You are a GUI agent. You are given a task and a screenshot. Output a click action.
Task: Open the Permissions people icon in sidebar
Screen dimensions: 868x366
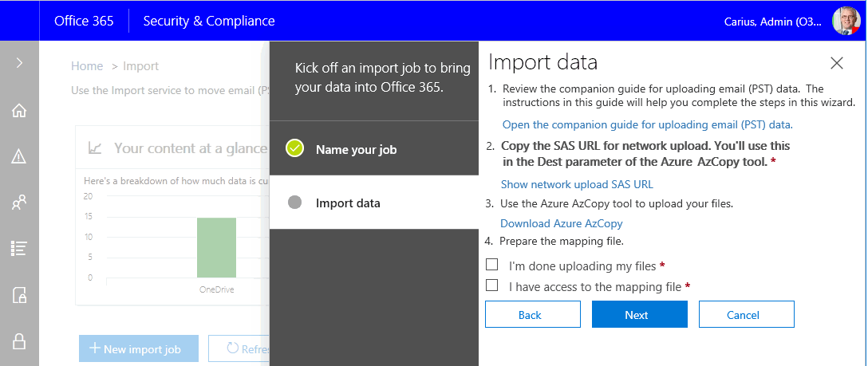coord(19,203)
